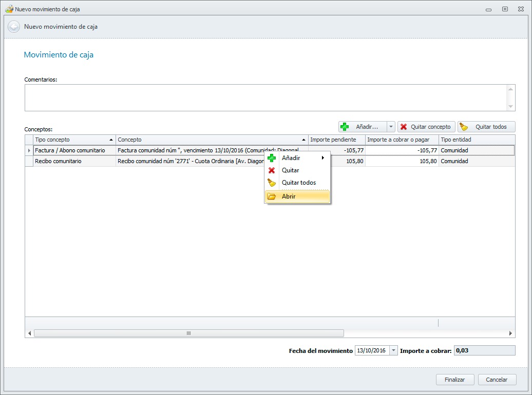
Task: Click the horizontal scrollbar thumb of grid
Action: (189, 333)
